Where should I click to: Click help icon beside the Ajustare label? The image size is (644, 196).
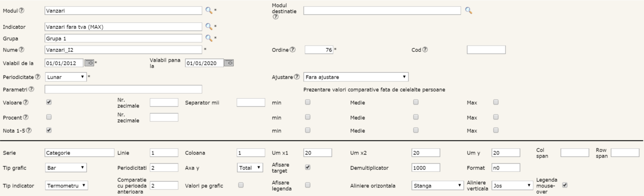pos(297,77)
